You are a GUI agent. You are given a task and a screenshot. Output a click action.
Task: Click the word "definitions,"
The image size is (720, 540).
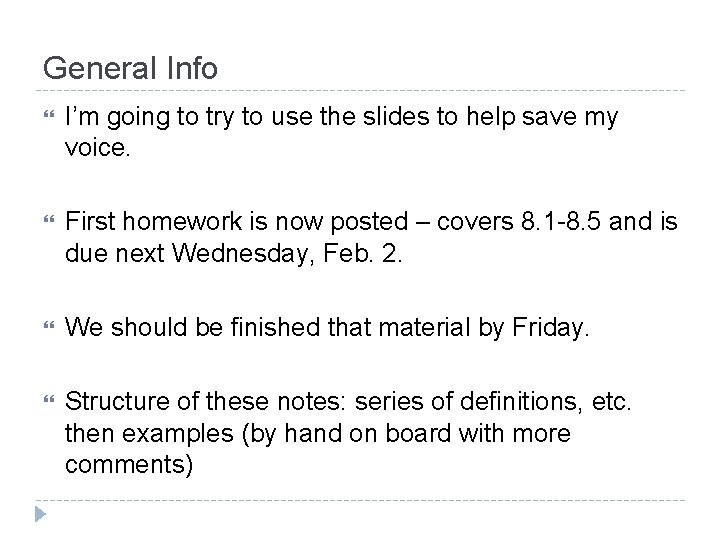click(x=521, y=401)
